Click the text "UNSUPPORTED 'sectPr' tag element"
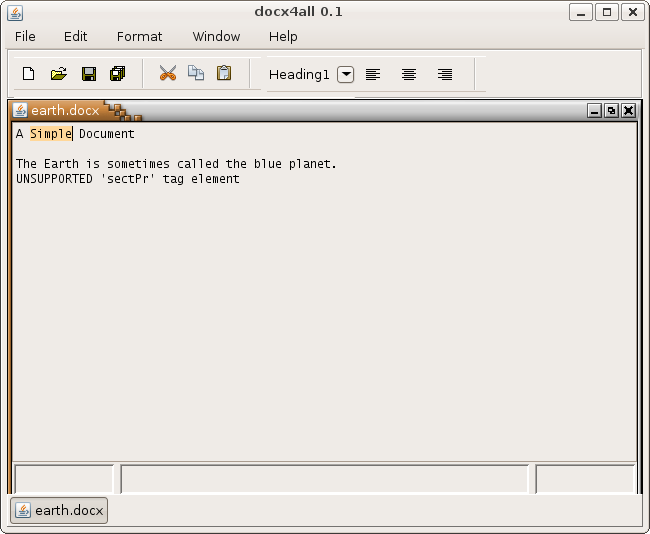This screenshot has width=650, height=534. (128, 179)
